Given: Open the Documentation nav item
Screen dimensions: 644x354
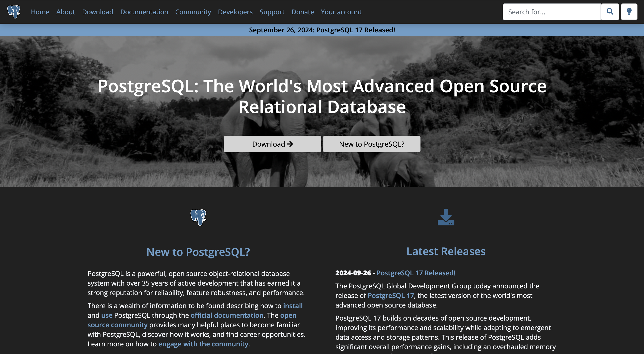Looking at the screenshot, I should click(144, 12).
